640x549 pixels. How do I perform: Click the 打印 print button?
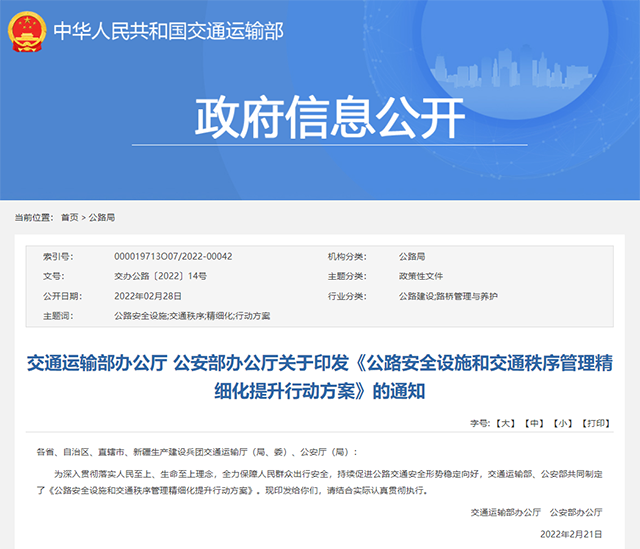point(596,423)
